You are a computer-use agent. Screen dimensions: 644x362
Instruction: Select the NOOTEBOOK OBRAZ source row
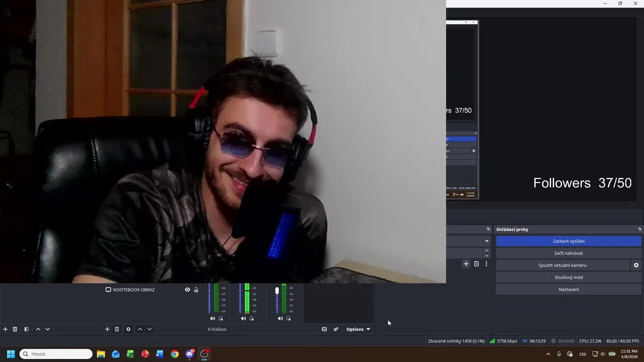point(152,290)
